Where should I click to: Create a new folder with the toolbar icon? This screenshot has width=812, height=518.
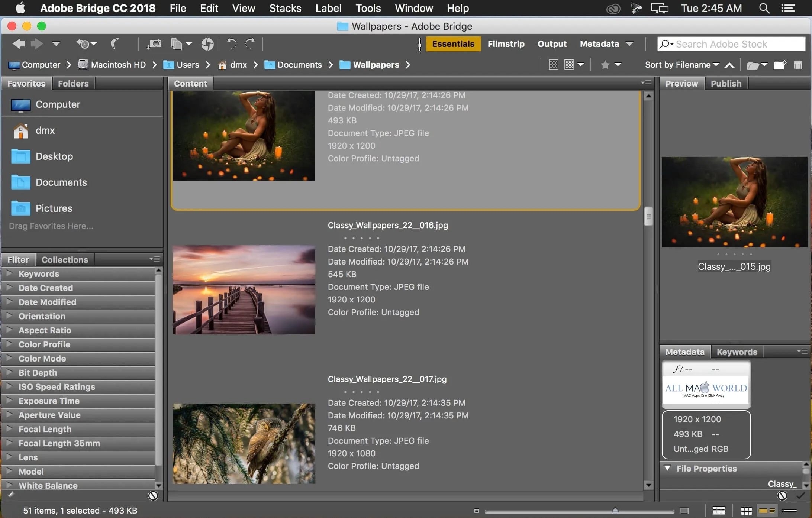[x=780, y=65]
